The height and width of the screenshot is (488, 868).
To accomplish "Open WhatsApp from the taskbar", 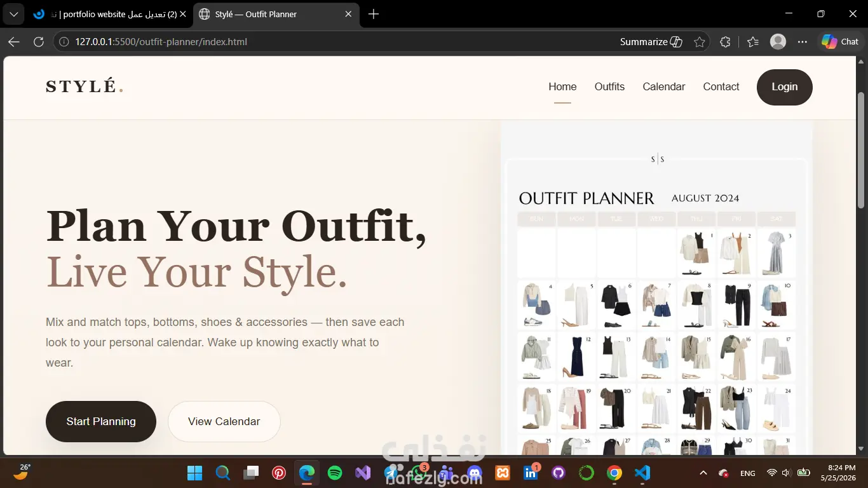I will coord(419,473).
